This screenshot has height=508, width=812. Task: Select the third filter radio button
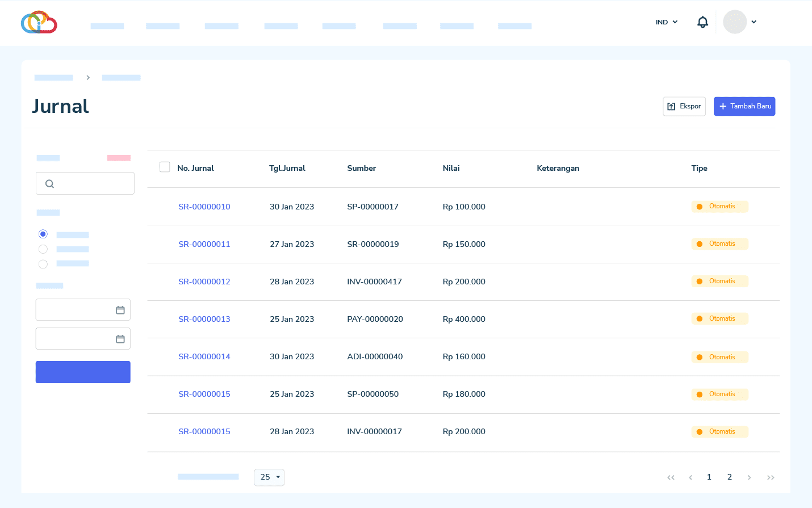[43, 264]
